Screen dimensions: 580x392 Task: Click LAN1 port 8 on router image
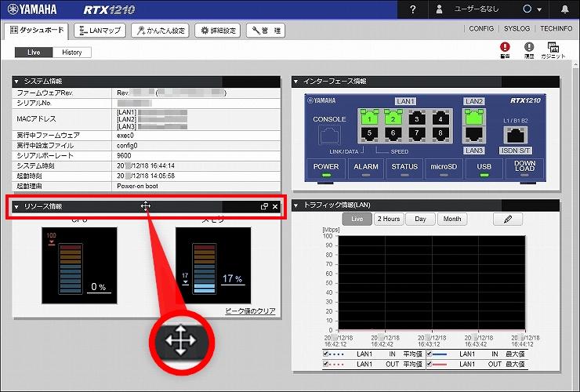pos(440,134)
